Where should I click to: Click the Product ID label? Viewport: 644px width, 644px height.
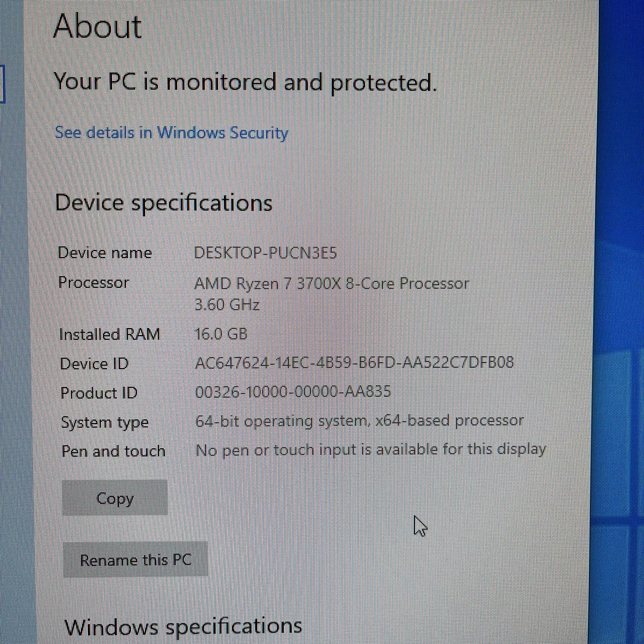(99, 393)
